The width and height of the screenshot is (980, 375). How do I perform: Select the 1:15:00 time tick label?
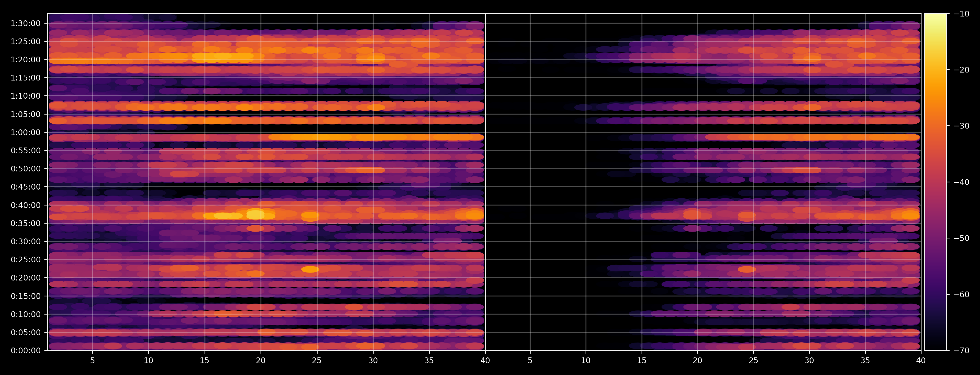coord(26,78)
